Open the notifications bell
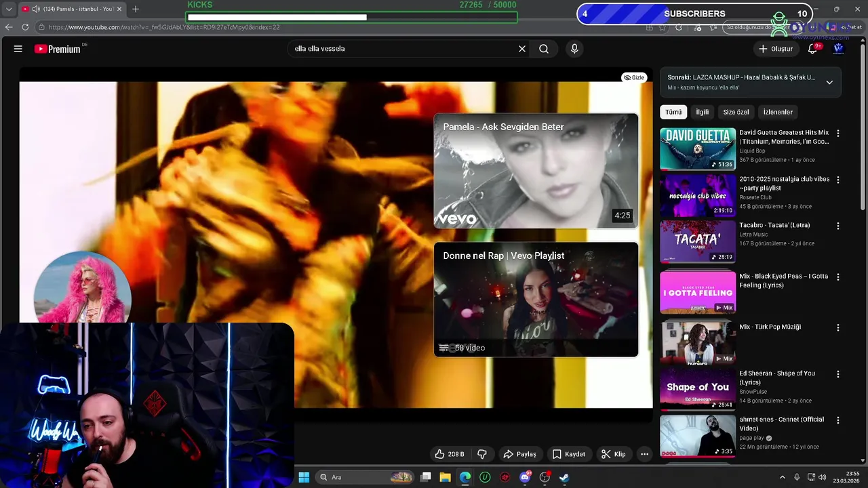This screenshot has width=868, height=488. [x=812, y=49]
